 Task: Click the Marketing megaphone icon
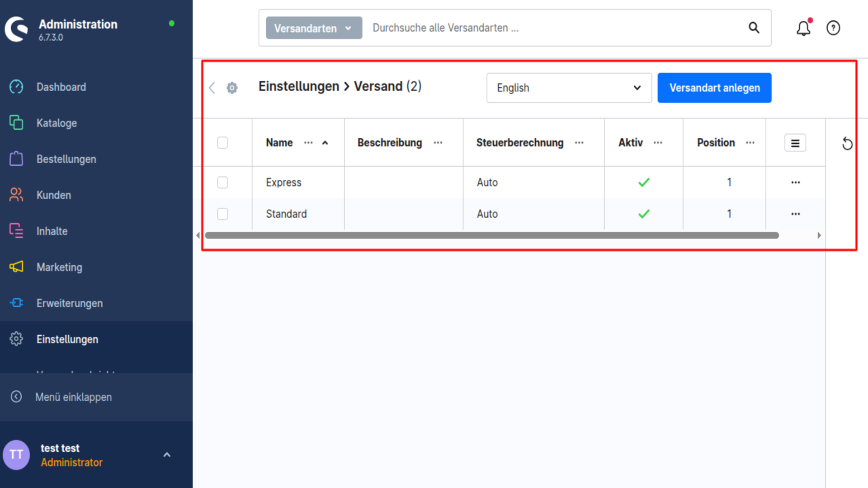tap(16, 267)
